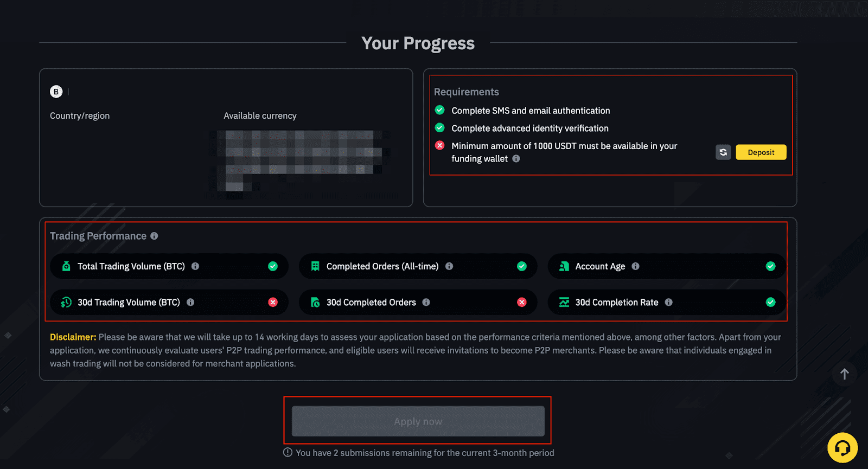This screenshot has width=868, height=469.
Task: Click the chart icon beside 30d Completion Rate
Action: [564, 302]
